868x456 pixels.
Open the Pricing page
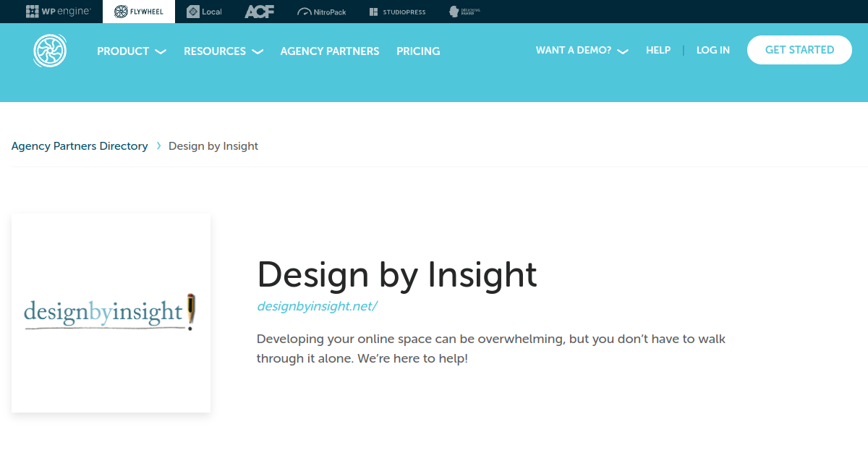[418, 51]
